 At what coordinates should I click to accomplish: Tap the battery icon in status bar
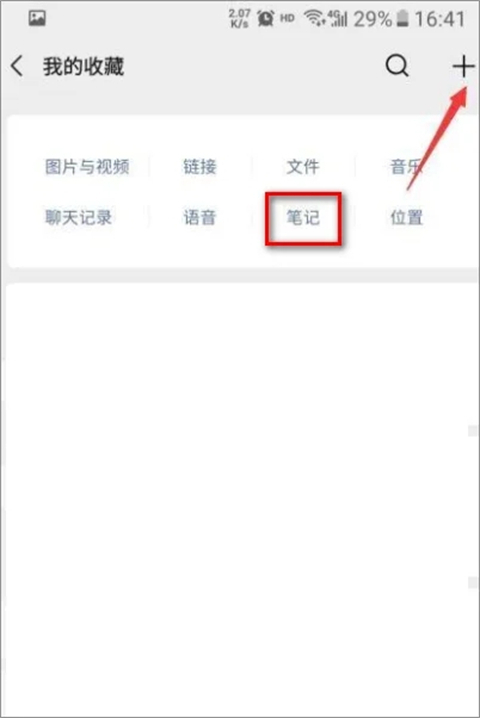pyautogui.click(x=402, y=19)
